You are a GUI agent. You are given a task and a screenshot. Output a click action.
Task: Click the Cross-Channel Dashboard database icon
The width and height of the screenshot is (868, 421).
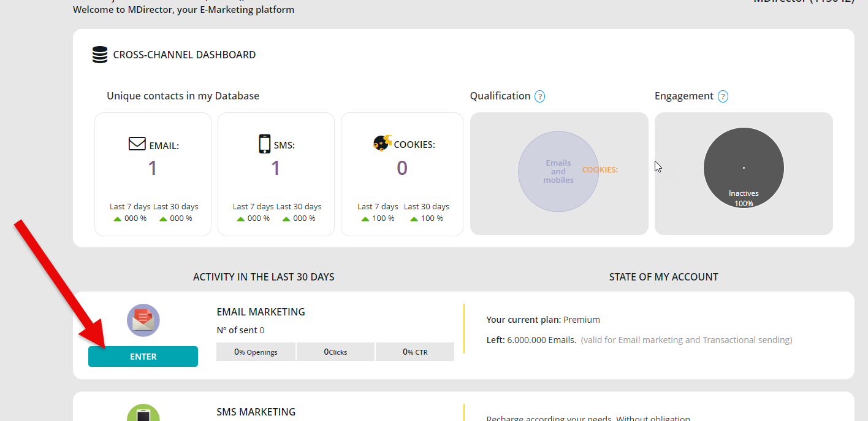click(x=99, y=55)
